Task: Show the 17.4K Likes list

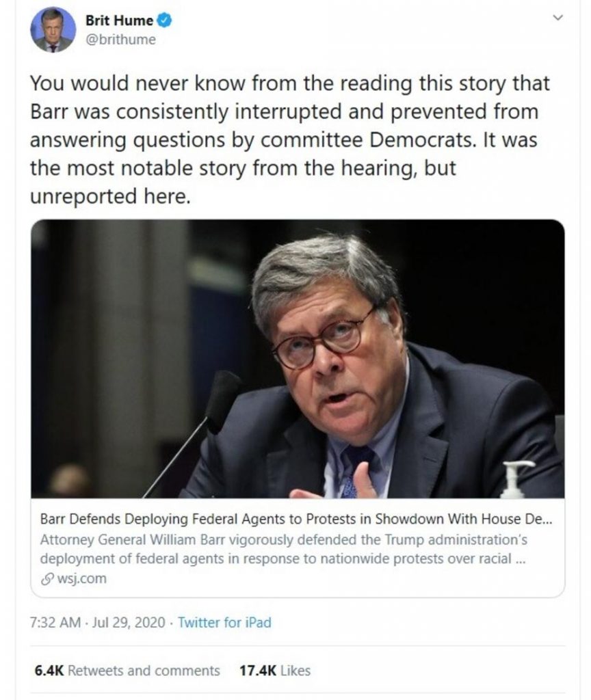Action: click(274, 671)
